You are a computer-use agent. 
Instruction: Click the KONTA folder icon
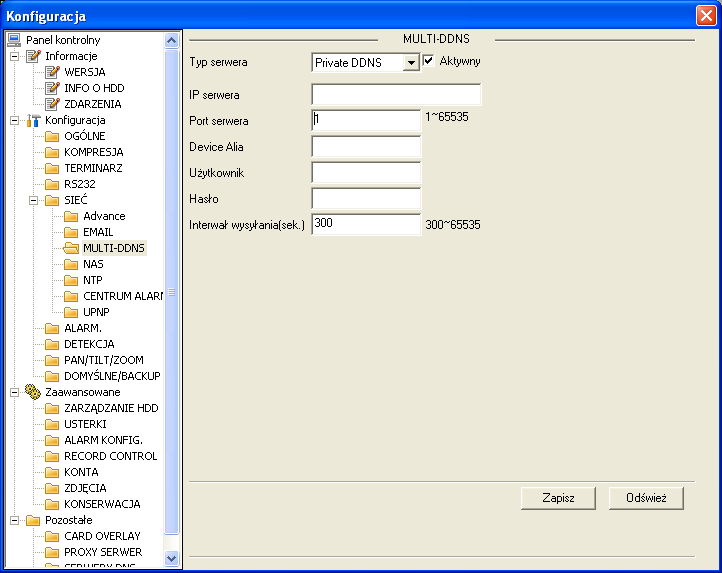point(52,473)
